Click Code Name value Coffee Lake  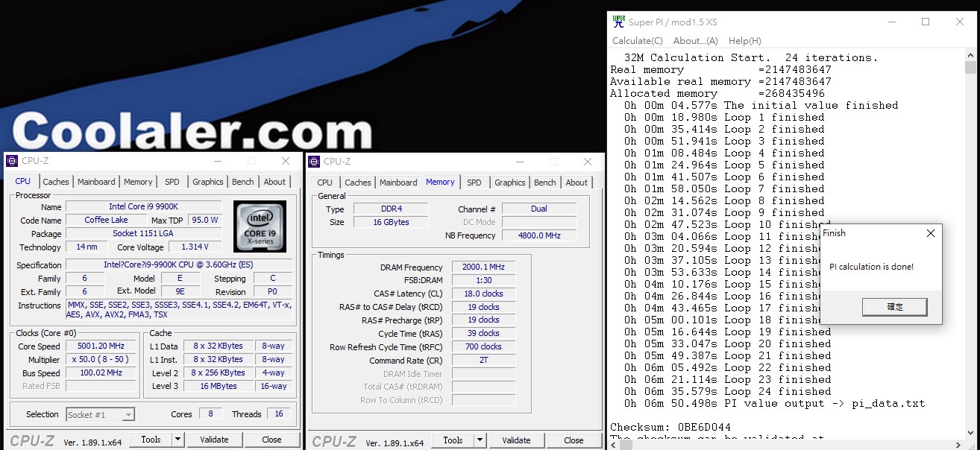107,220
